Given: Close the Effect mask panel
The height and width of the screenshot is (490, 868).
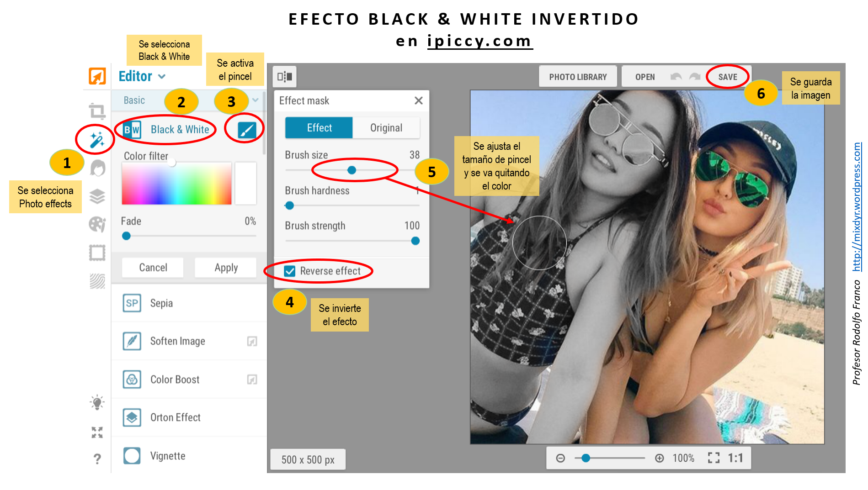Looking at the screenshot, I should point(418,100).
